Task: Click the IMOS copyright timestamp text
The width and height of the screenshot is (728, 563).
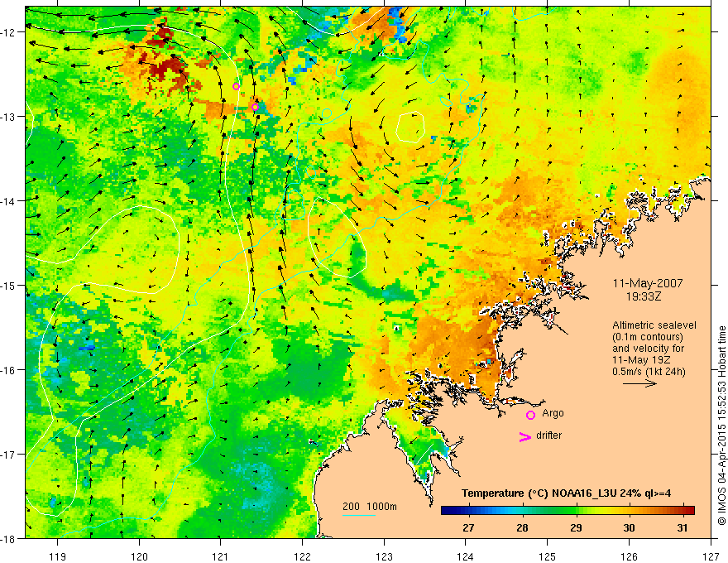Action: (x=722, y=425)
